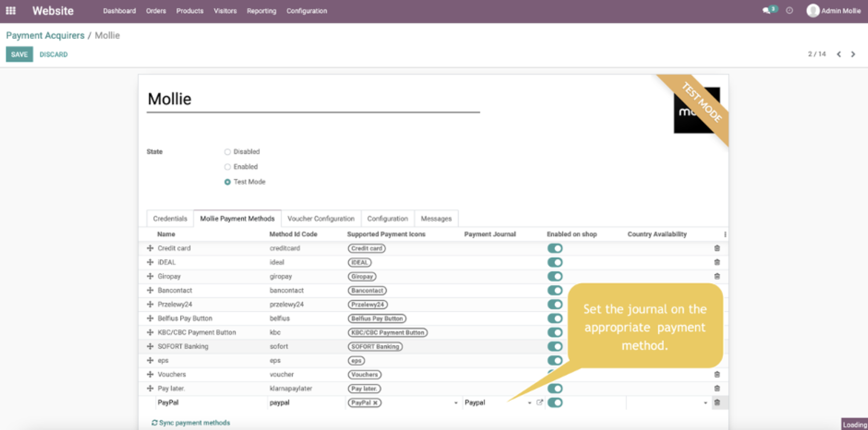
Task: Toggle Przelewy24 enabled on shop
Action: coord(555,305)
